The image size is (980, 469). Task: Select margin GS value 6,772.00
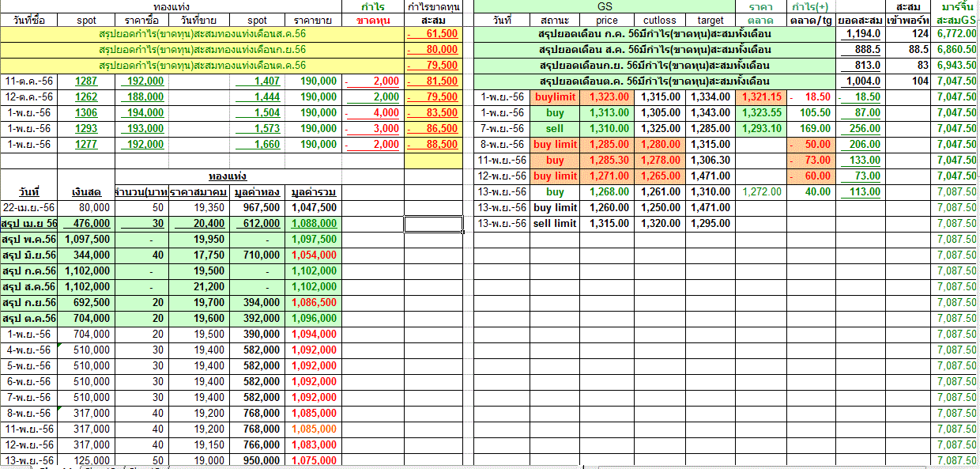pyautogui.click(x=955, y=33)
